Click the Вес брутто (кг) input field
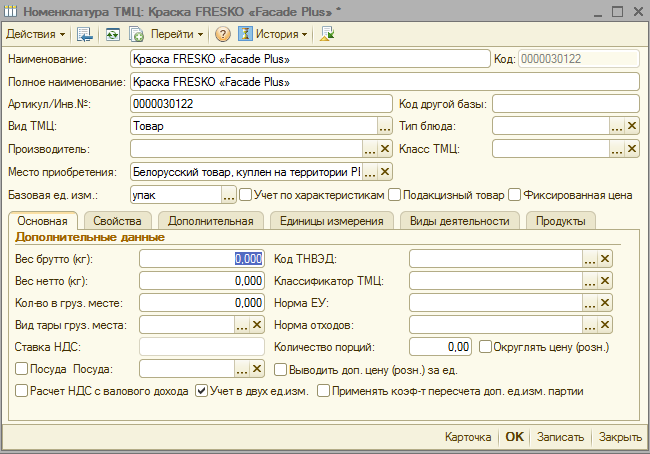The image size is (650, 454). (x=200, y=258)
